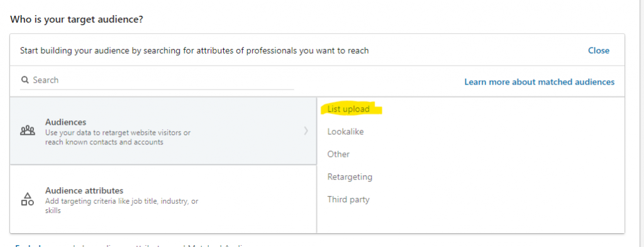Open Learn more about matched audiences
Screen dimensions: 644x247
[539, 82]
